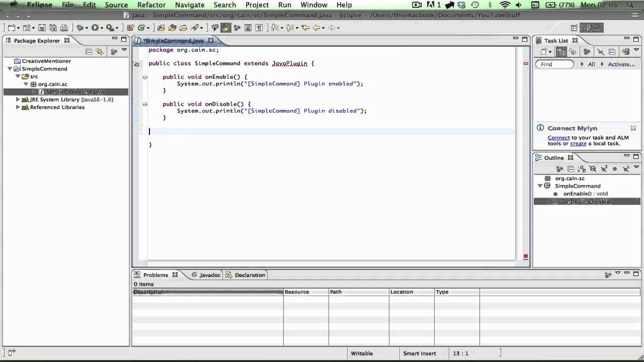This screenshot has height=362, width=644.
Task: Click All working set filter in Task List
Action: [591, 64]
